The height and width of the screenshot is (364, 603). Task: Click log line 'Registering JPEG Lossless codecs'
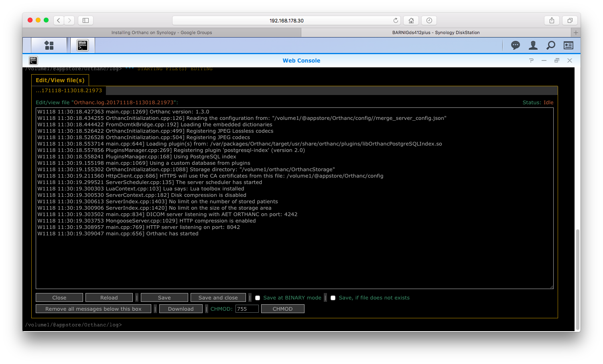[155, 131]
